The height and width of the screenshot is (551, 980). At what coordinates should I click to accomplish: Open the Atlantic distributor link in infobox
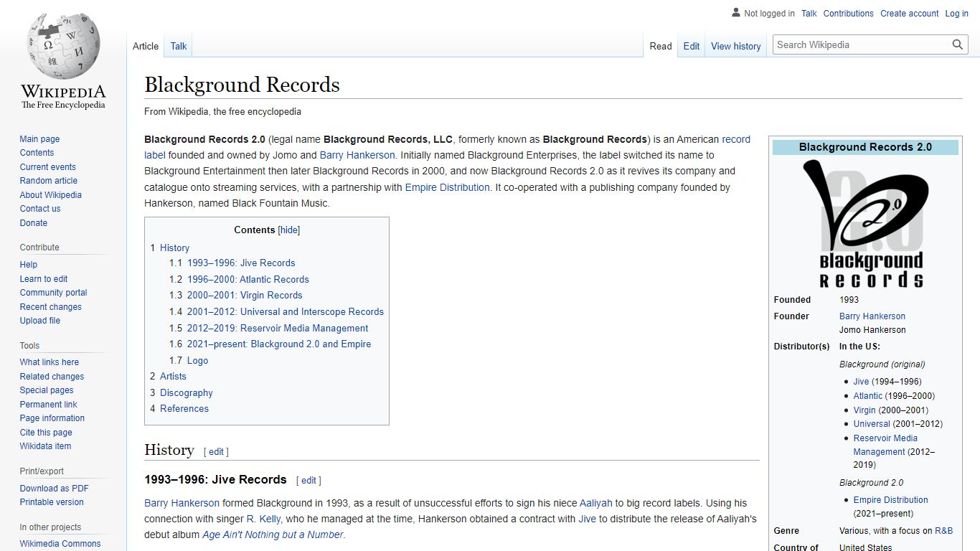868,396
